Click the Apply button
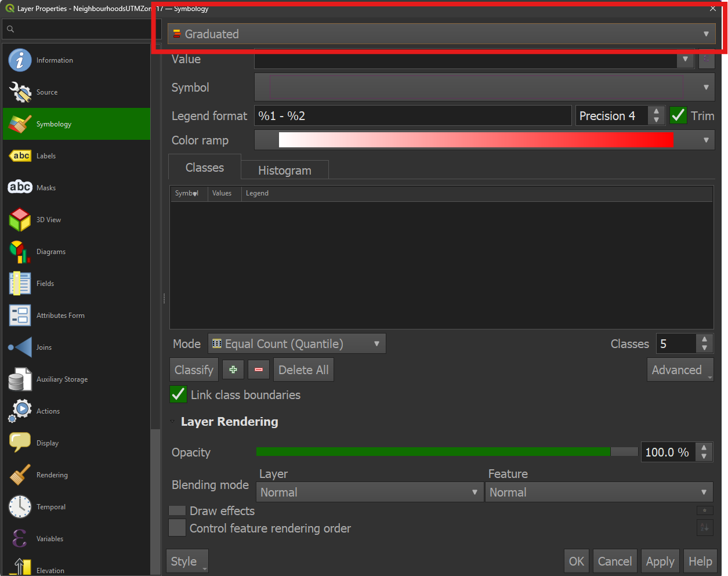 click(660, 561)
